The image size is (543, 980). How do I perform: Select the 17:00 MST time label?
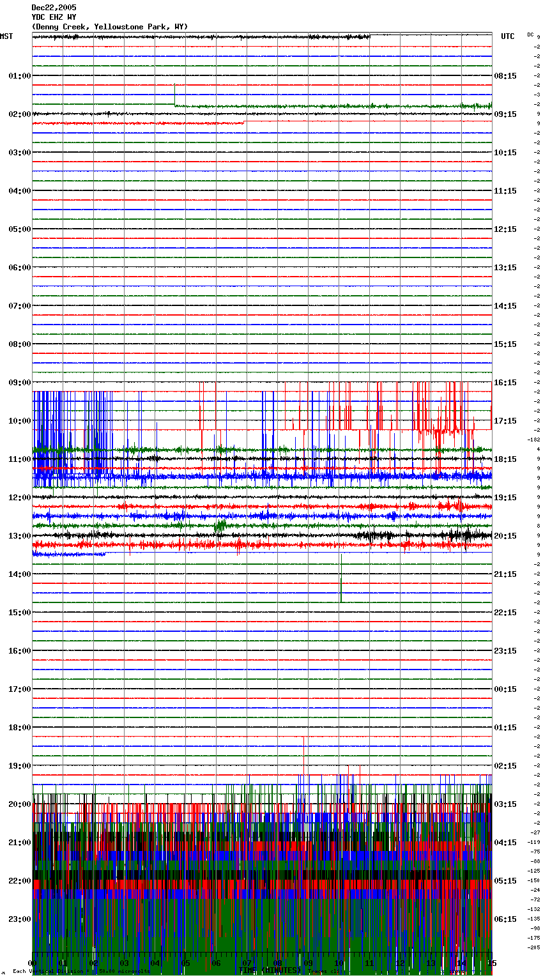[20, 689]
